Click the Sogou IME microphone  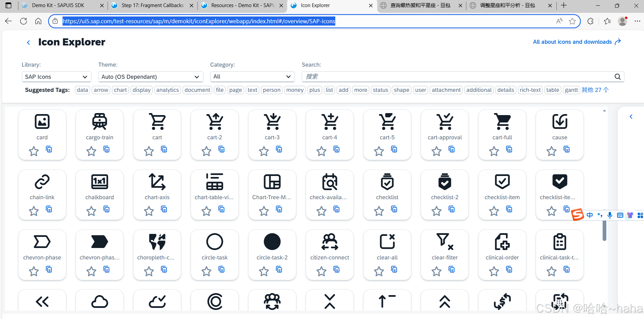610,215
